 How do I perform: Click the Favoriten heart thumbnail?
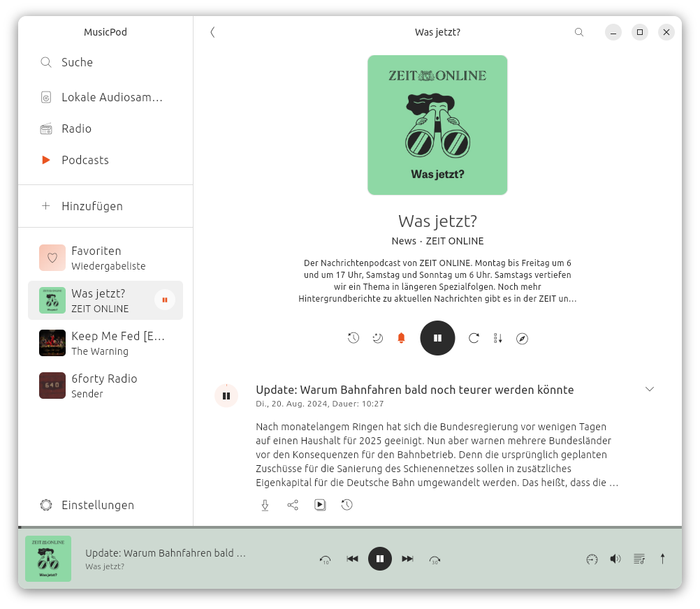(x=52, y=258)
